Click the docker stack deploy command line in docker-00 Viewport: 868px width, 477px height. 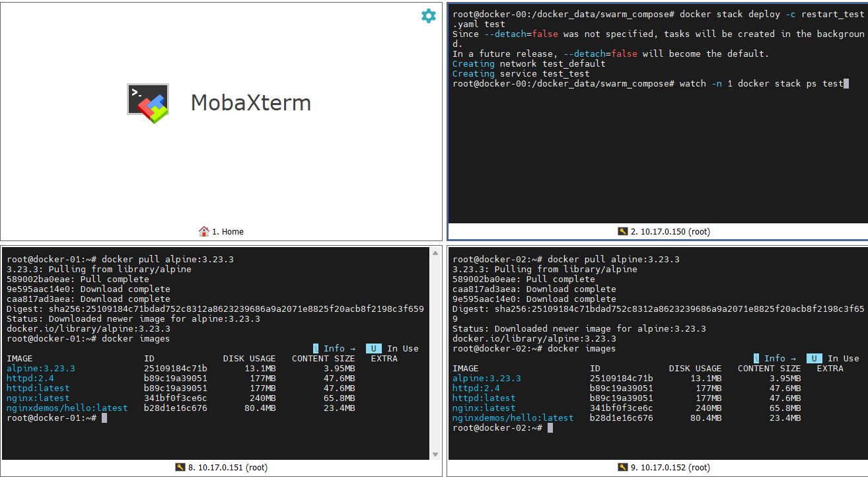coord(659,19)
